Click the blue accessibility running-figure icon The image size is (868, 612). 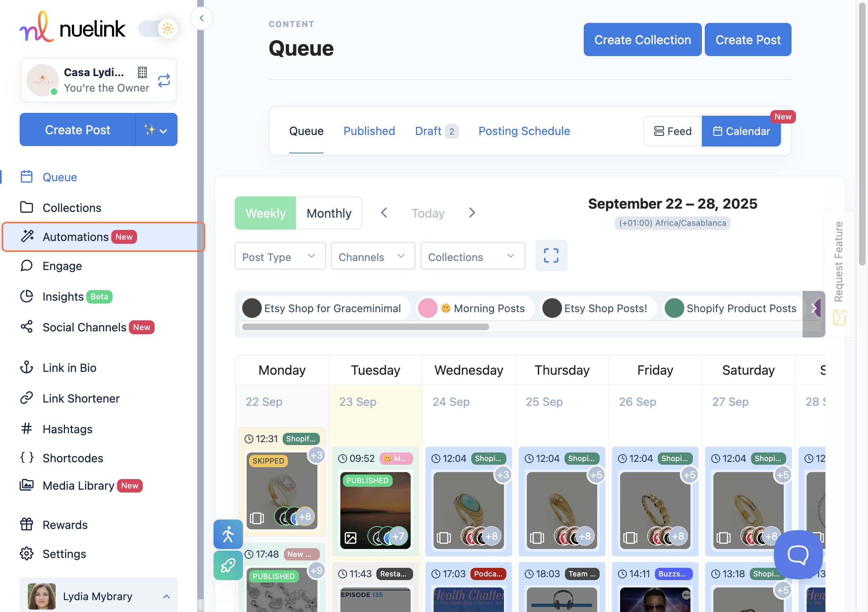click(228, 534)
